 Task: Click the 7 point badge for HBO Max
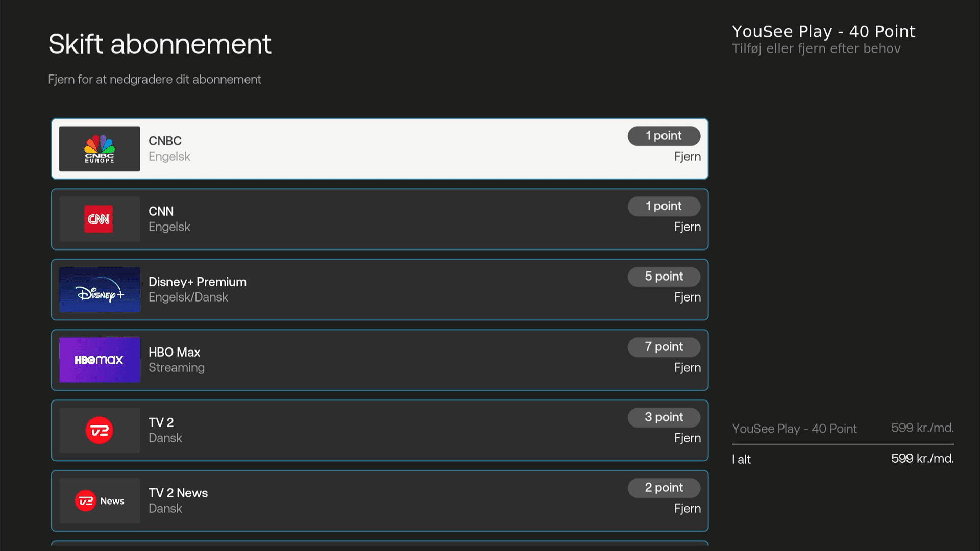[x=664, y=347]
